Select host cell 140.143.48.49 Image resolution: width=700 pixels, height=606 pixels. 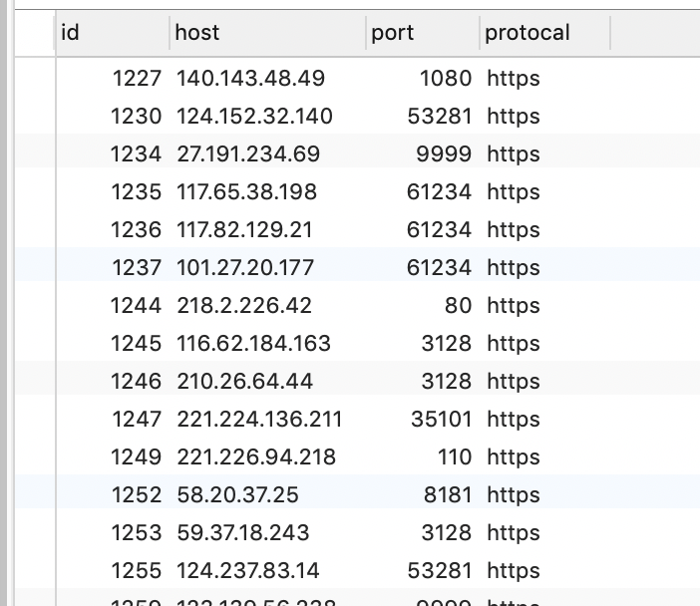click(251, 79)
